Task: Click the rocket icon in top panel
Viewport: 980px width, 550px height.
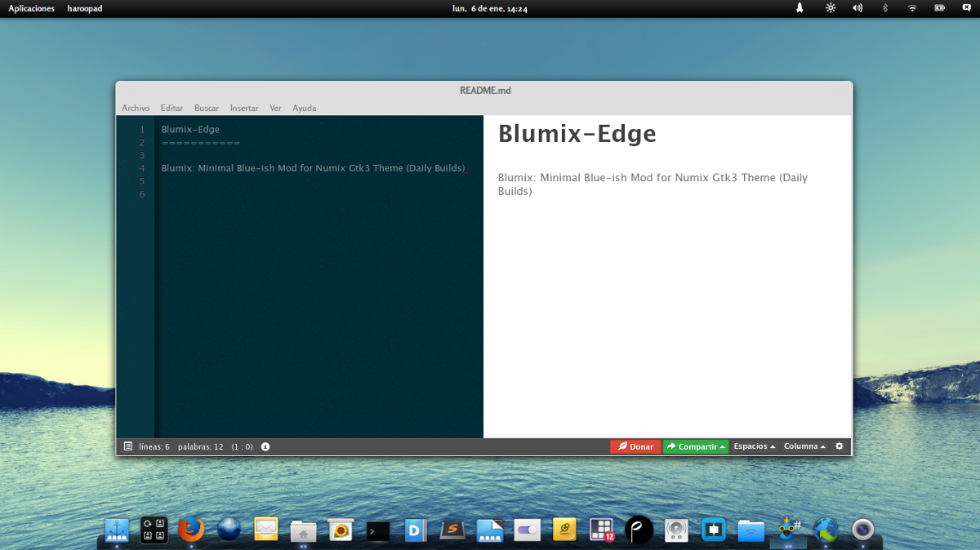Action: [801, 8]
